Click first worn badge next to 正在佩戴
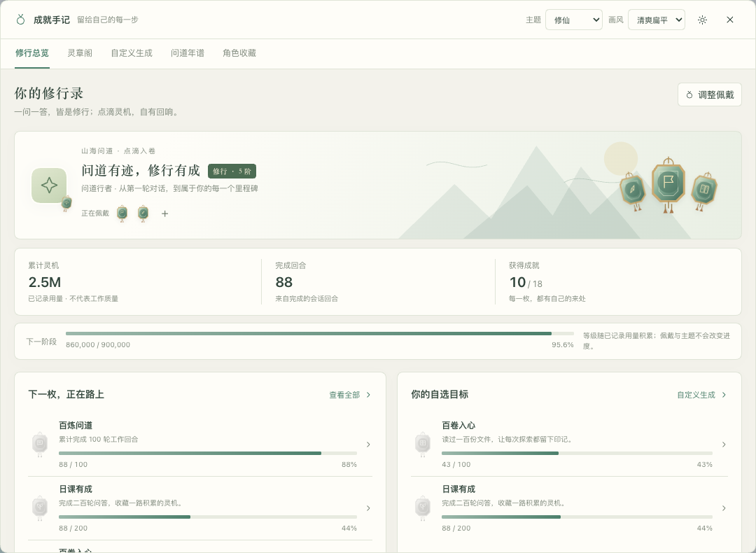756x553 pixels. [x=122, y=213]
